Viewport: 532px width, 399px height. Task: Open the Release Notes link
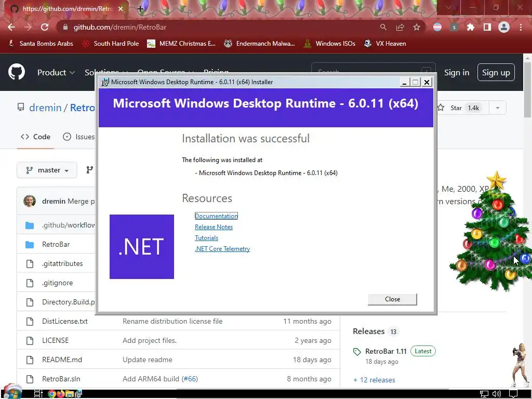[214, 227]
